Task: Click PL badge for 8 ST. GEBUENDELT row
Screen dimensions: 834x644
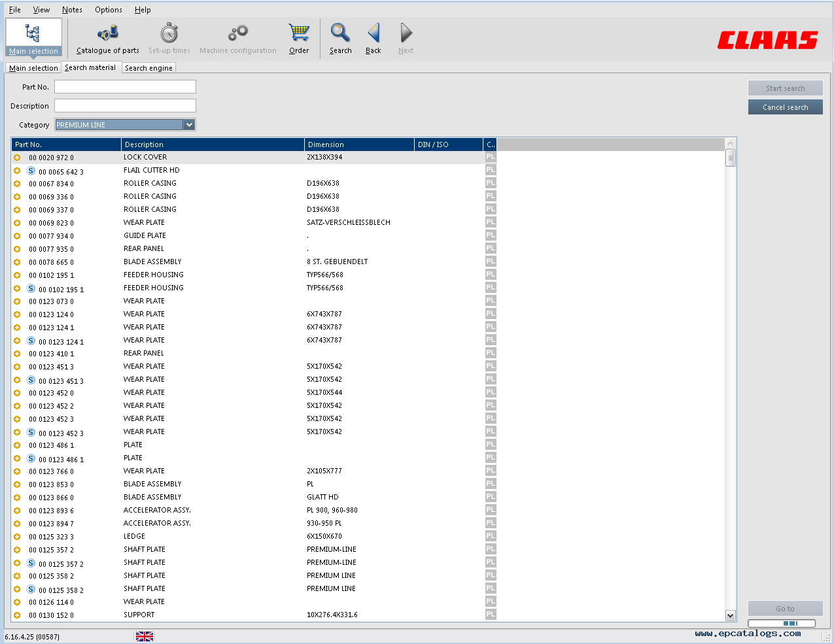Action: coord(491,262)
